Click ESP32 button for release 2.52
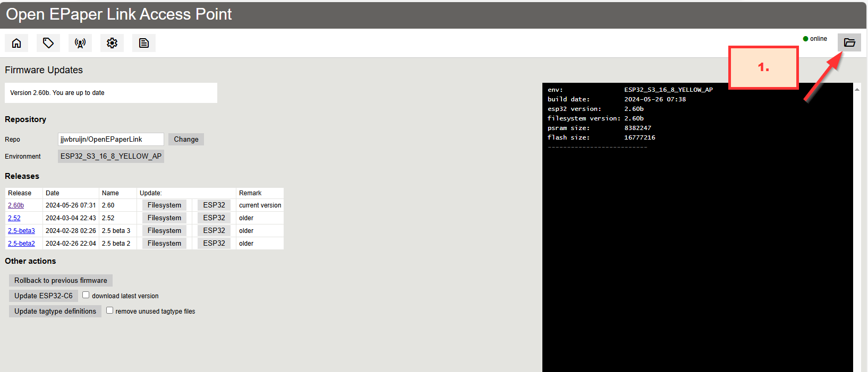Viewport: 868px width, 372px height. [214, 218]
